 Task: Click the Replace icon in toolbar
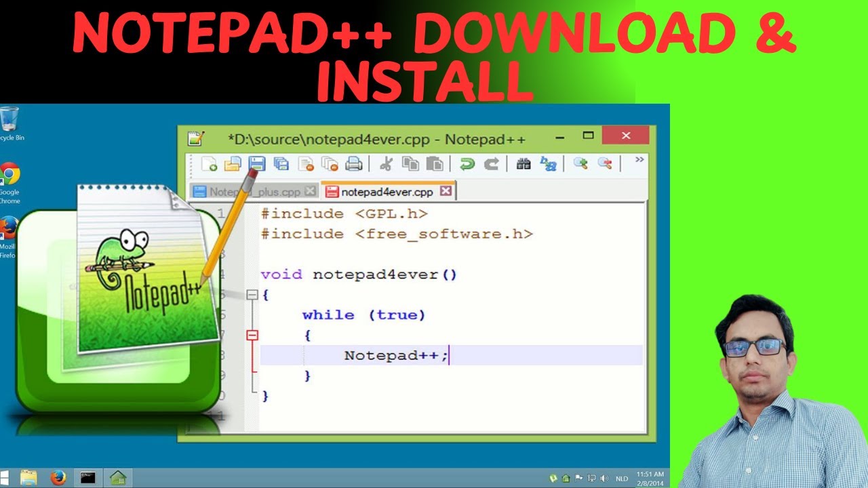click(x=548, y=163)
